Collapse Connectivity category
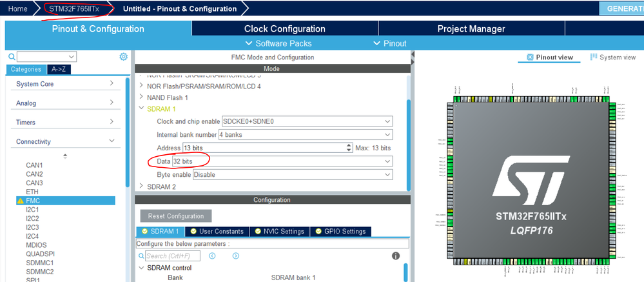 point(65,141)
